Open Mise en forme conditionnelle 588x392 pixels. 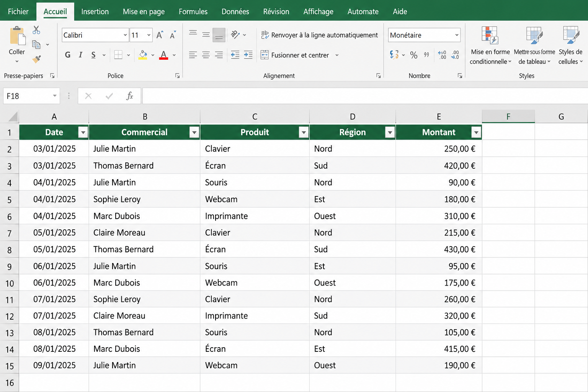(490, 45)
